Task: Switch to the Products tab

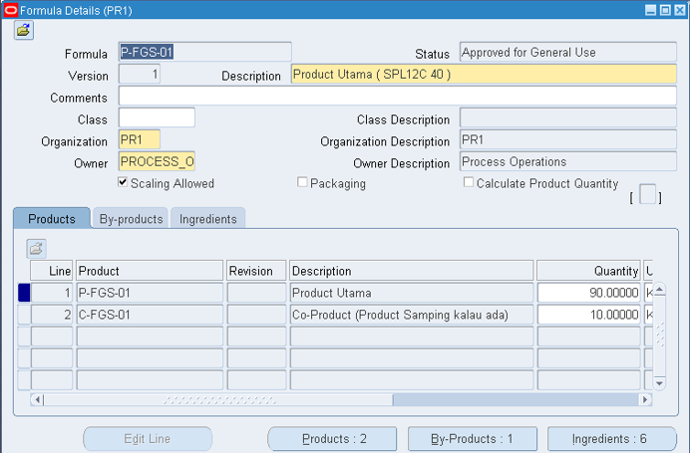Action: [x=52, y=218]
